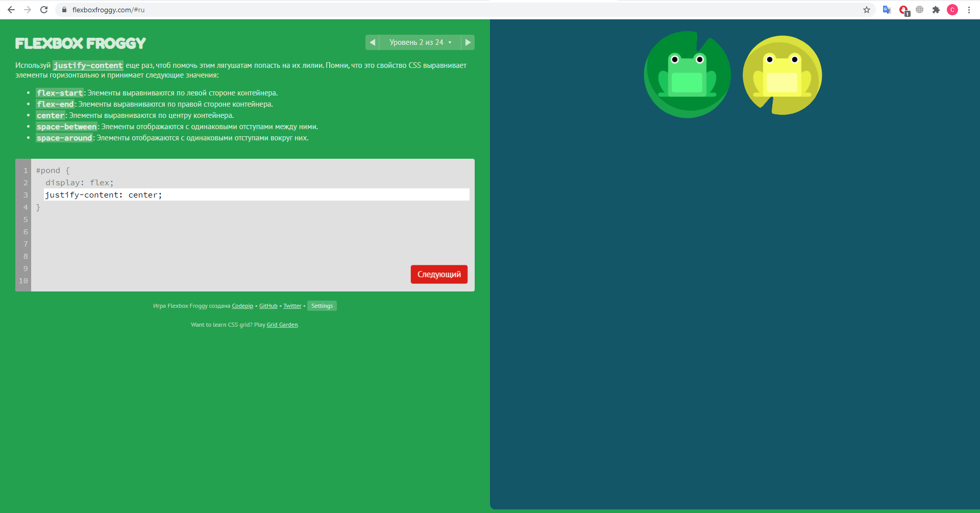The width and height of the screenshot is (980, 513).
Task: Open the red extension icon with badge
Action: 903,10
